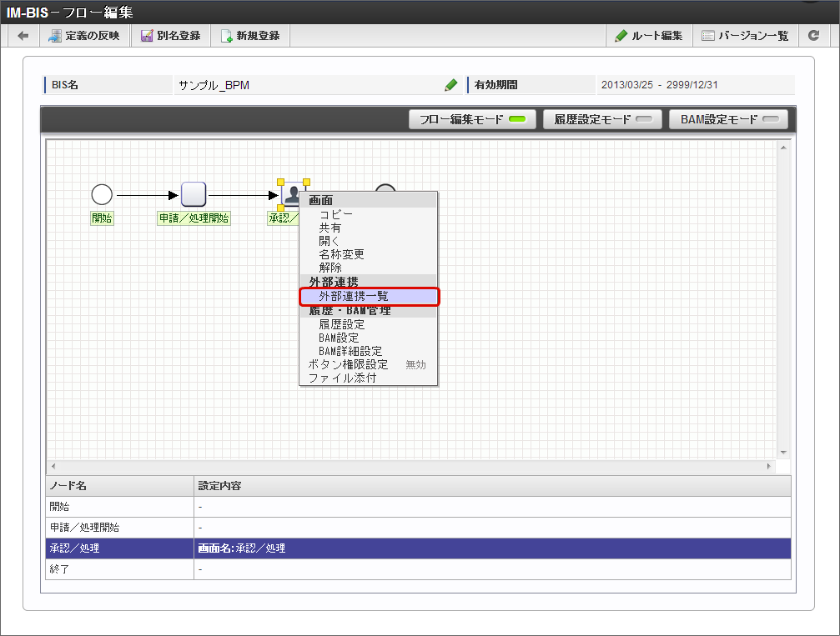This screenshot has width=840, height=636.
Task: Click the canvas scroll down arrow
Action: [783, 453]
